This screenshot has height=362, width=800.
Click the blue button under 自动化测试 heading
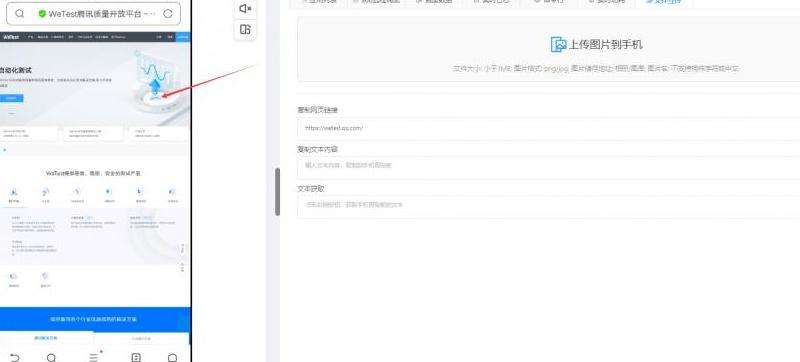tap(11, 98)
